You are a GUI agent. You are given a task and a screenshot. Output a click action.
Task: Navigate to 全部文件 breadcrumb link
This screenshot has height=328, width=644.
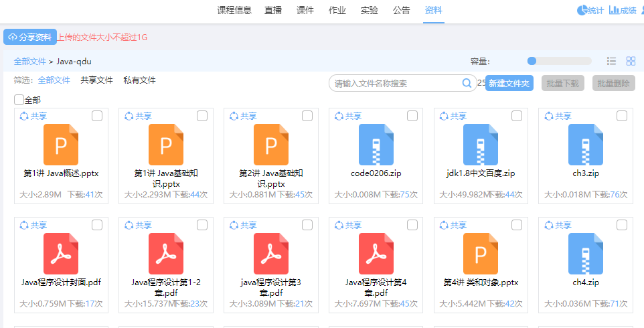click(x=29, y=62)
